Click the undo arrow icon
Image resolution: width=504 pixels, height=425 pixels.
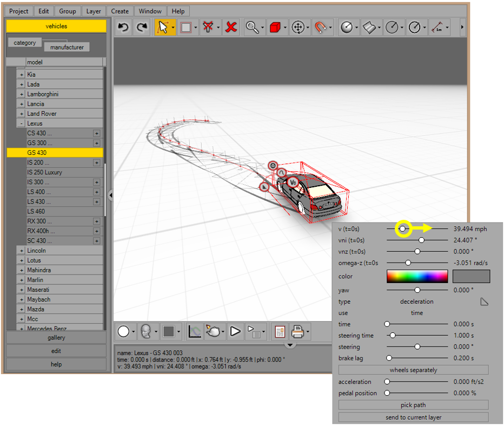point(123,28)
